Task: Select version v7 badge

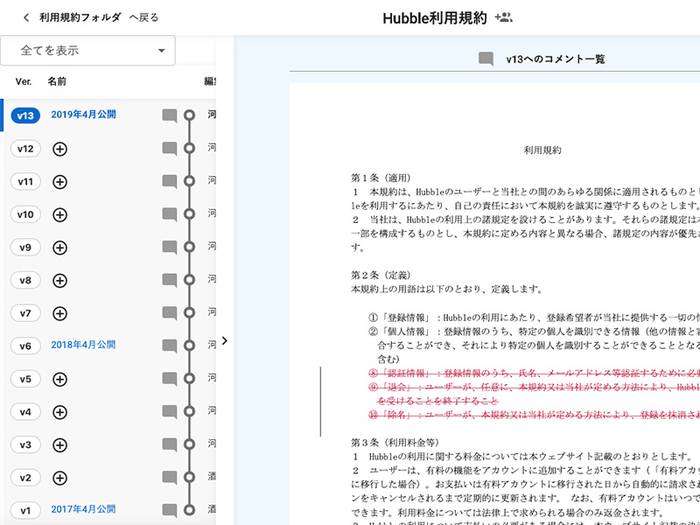Action: pyautogui.click(x=25, y=313)
